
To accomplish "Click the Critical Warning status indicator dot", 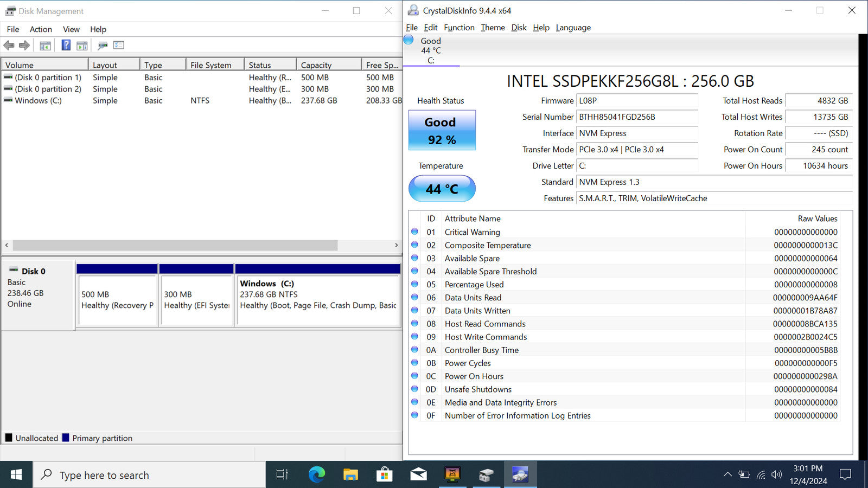I will [414, 232].
